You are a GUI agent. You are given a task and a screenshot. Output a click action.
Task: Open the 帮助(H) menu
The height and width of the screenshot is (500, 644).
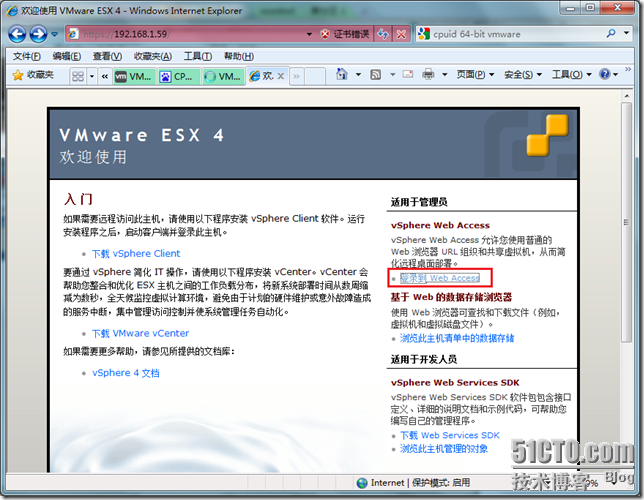point(239,56)
